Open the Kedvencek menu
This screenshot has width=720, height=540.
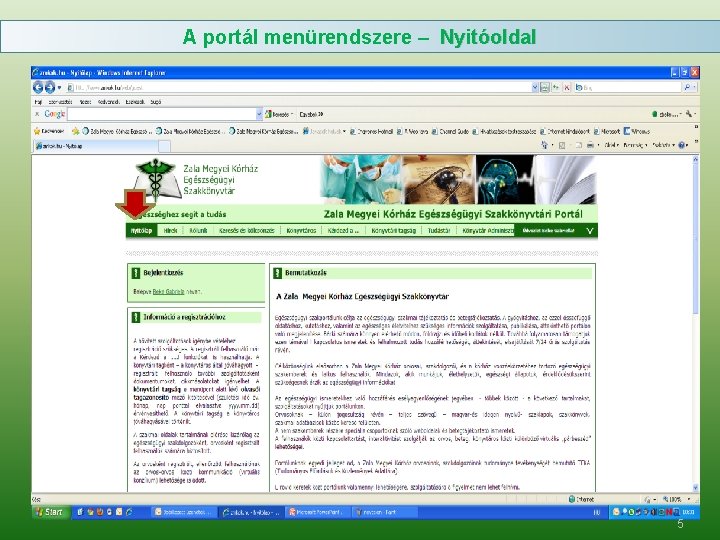(x=108, y=102)
